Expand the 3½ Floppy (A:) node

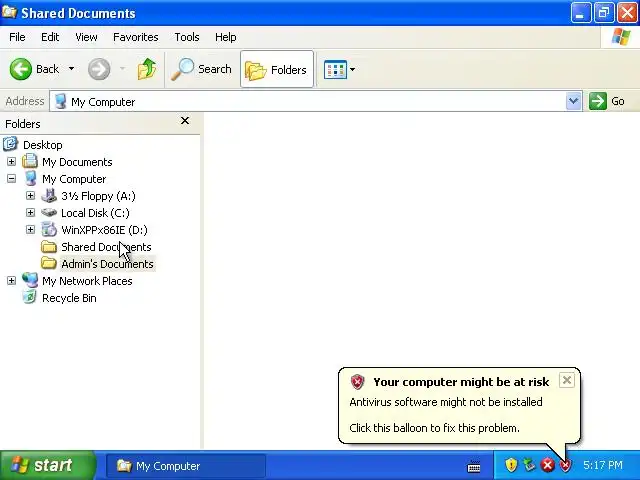30,196
